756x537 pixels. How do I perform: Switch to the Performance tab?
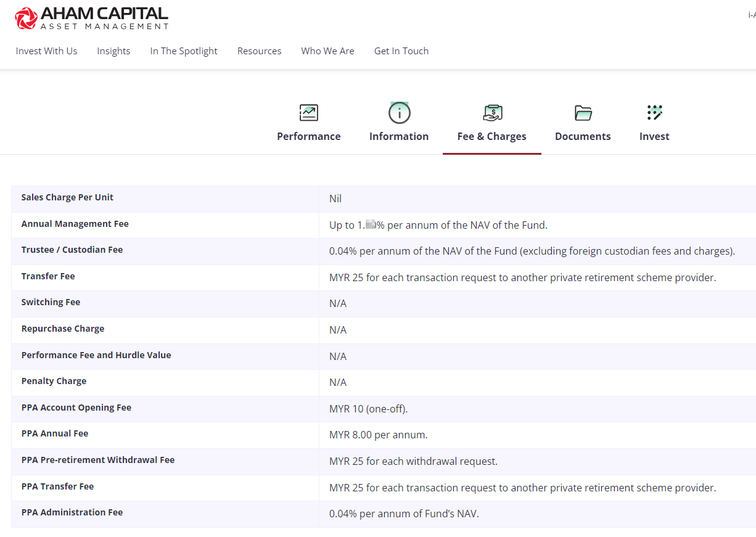pyautogui.click(x=309, y=136)
